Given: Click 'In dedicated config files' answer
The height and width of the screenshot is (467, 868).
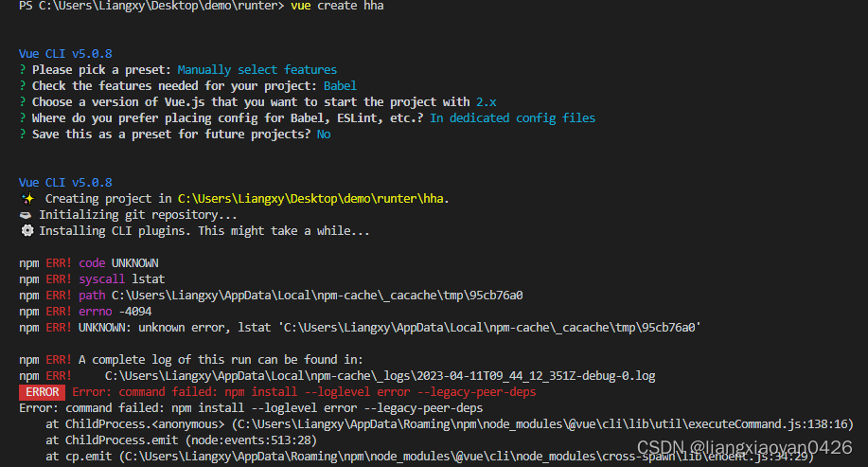Looking at the screenshot, I should tap(513, 118).
